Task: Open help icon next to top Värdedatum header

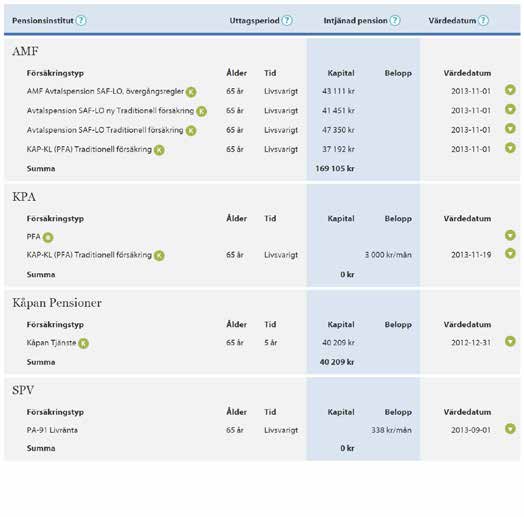Action: tap(483, 20)
